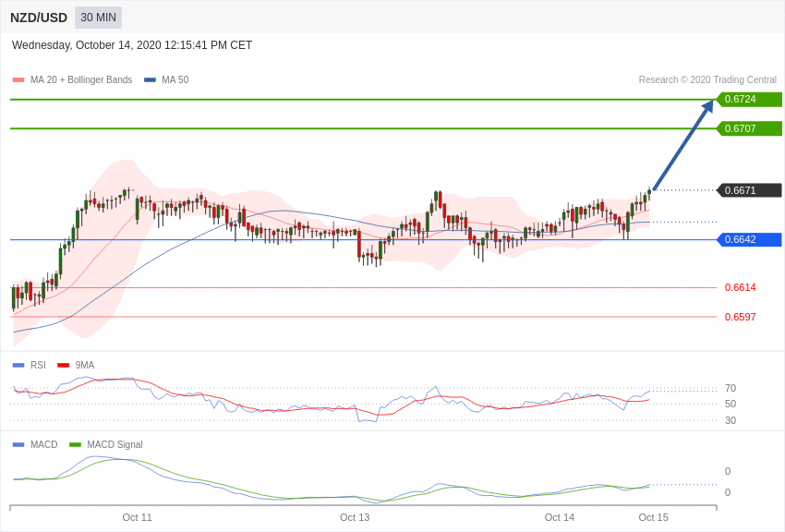Click the green MACD Signal legend swatch
This screenshot has height=532, width=785.
[x=75, y=444]
